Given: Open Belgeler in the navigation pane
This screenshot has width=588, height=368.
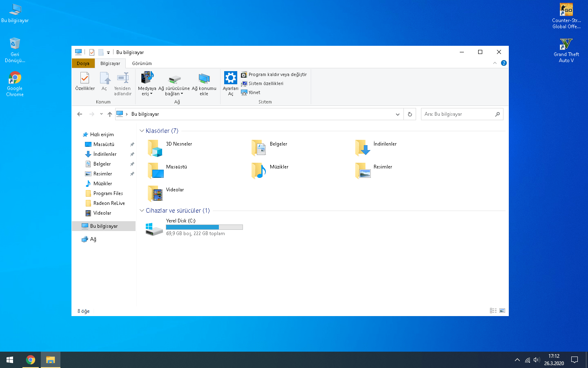Looking at the screenshot, I should (x=98, y=164).
